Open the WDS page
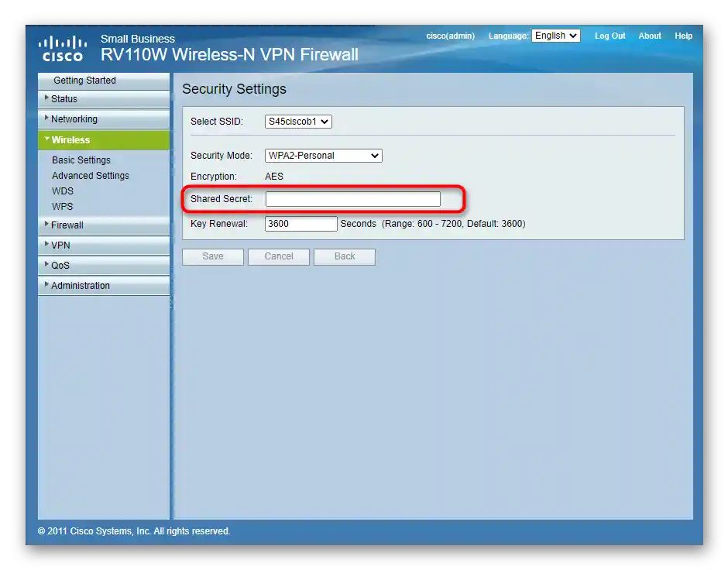 click(63, 191)
